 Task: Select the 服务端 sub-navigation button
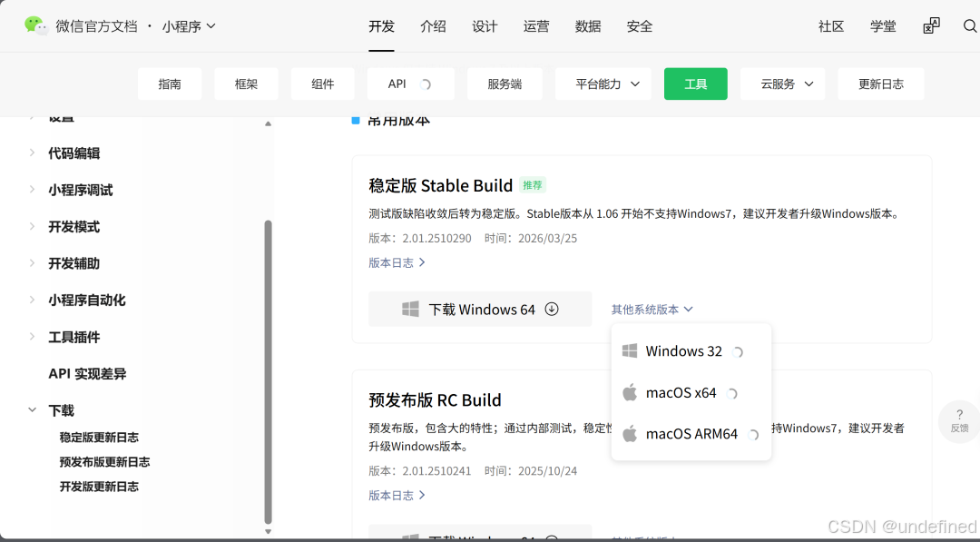click(505, 84)
